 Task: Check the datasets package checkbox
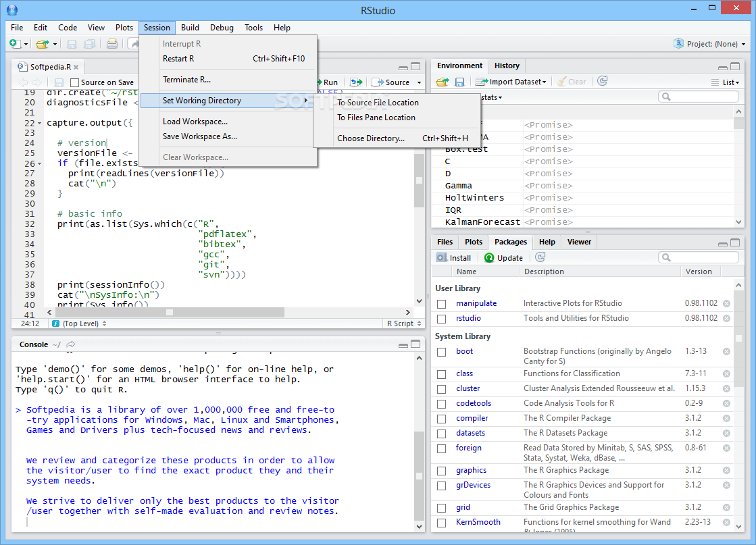[442, 434]
